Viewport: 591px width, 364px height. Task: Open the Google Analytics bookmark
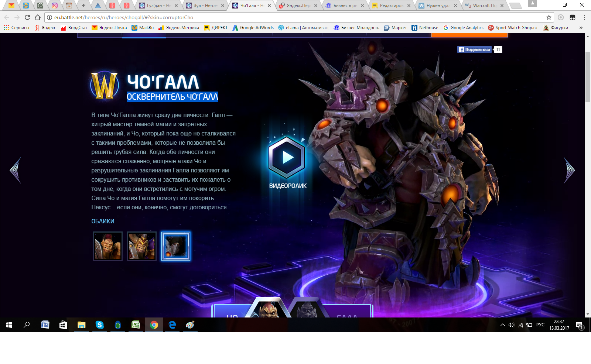point(463,28)
